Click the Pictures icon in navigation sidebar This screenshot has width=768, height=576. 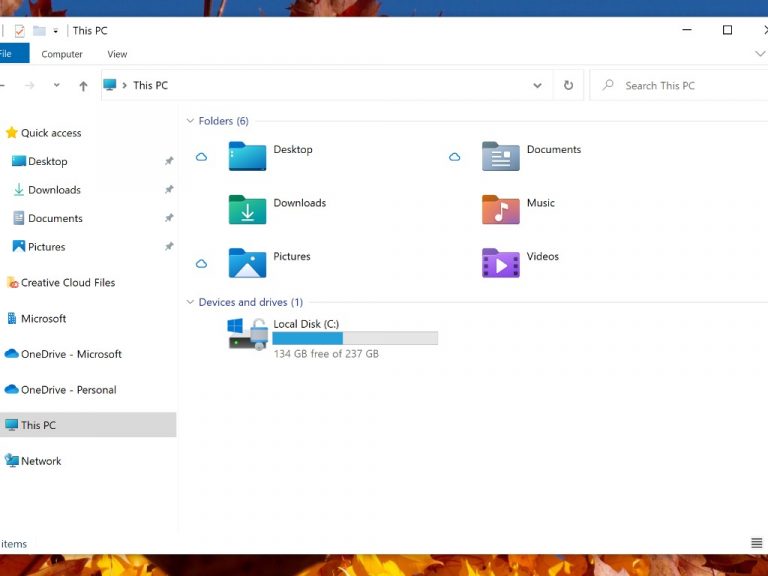click(19, 246)
